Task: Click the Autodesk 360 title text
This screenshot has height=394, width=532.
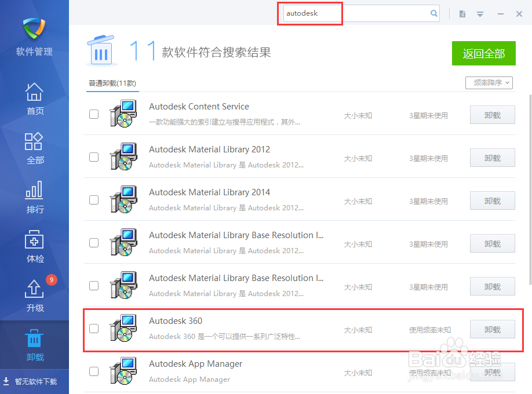Action: (176, 321)
